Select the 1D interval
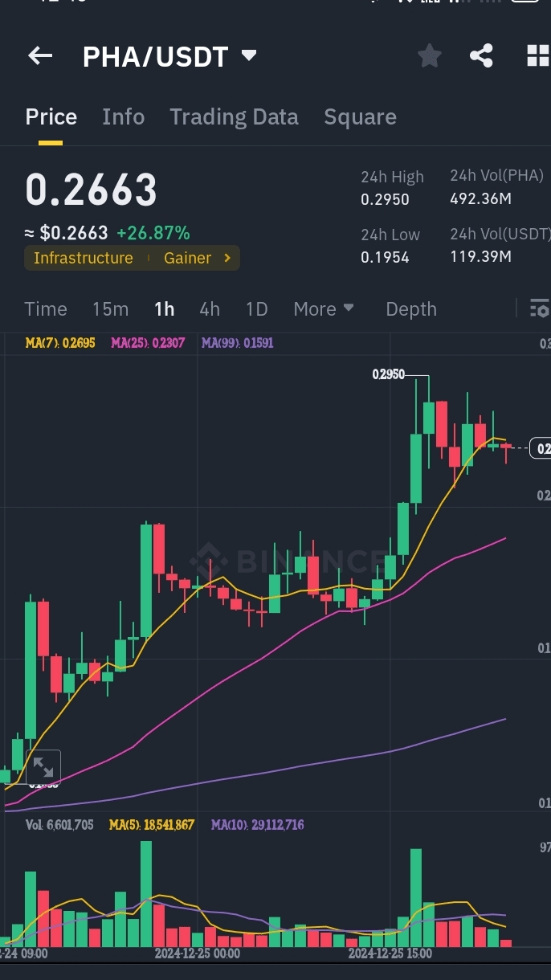The image size is (551, 980). [256, 308]
